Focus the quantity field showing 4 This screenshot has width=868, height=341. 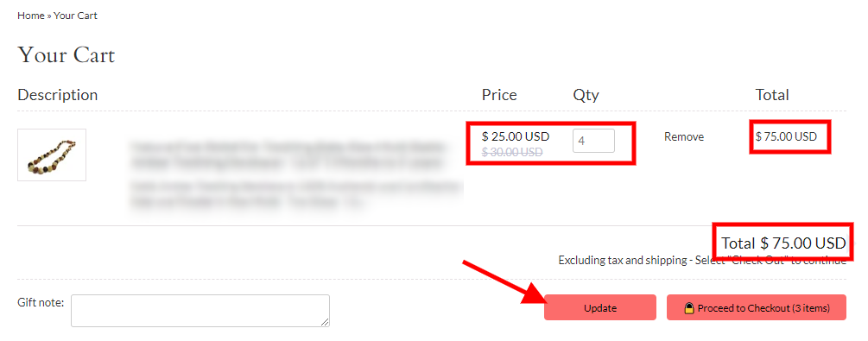pyautogui.click(x=593, y=141)
